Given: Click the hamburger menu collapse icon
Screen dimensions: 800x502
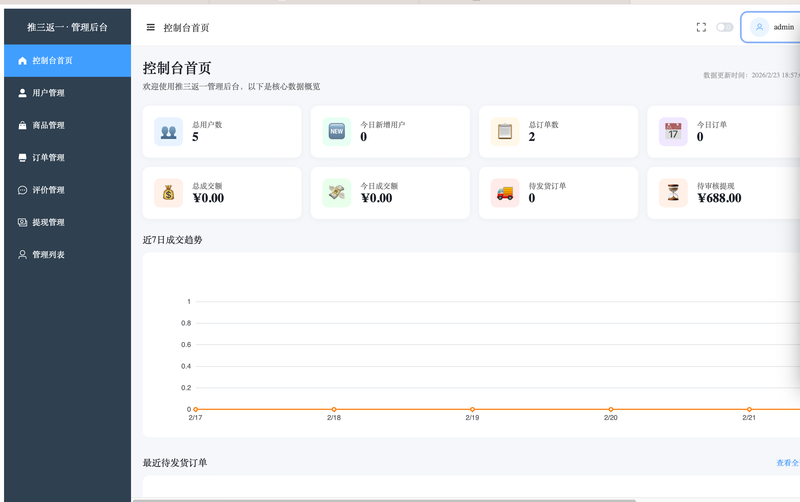Looking at the screenshot, I should (x=151, y=28).
